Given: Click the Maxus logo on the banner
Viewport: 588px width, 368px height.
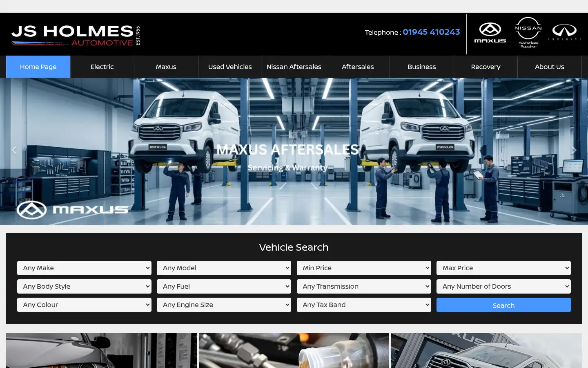Looking at the screenshot, I should [x=72, y=210].
